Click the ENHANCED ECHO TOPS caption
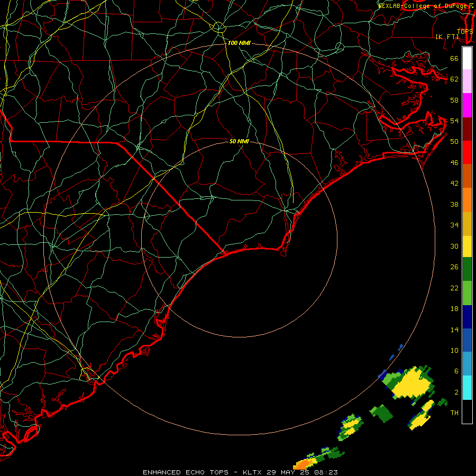Screen dimensions: 476x476 [186, 472]
